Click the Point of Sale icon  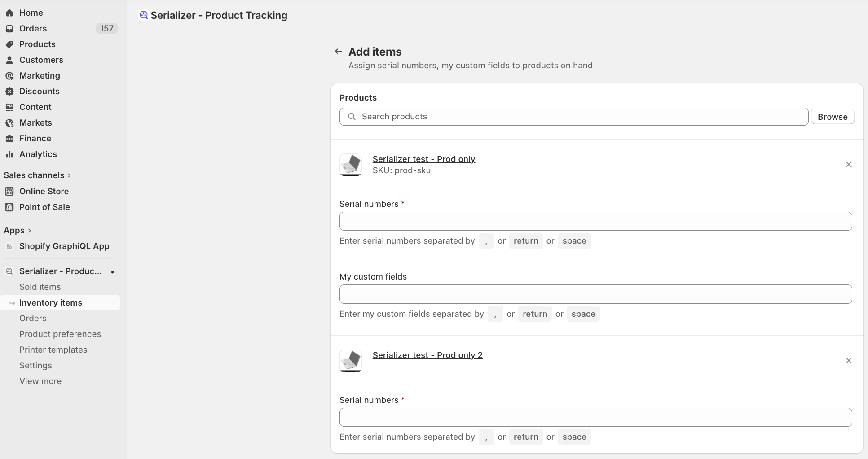click(x=9, y=207)
